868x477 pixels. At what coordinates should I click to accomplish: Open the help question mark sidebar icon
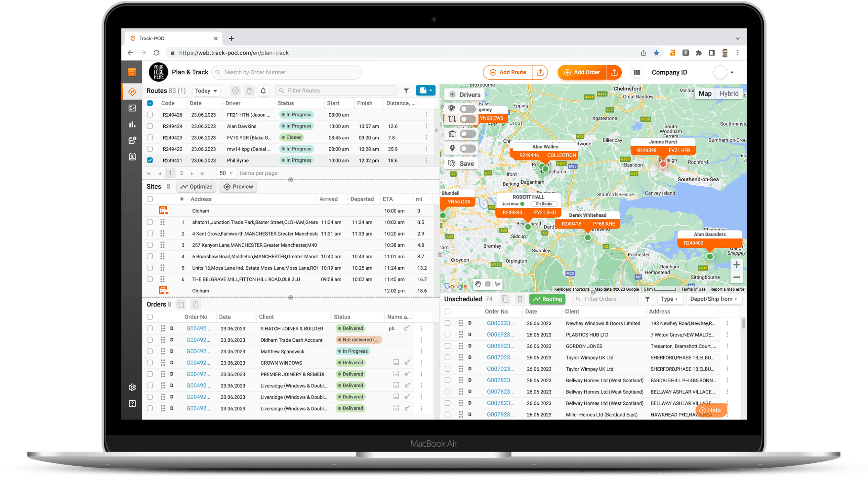pos(132,404)
